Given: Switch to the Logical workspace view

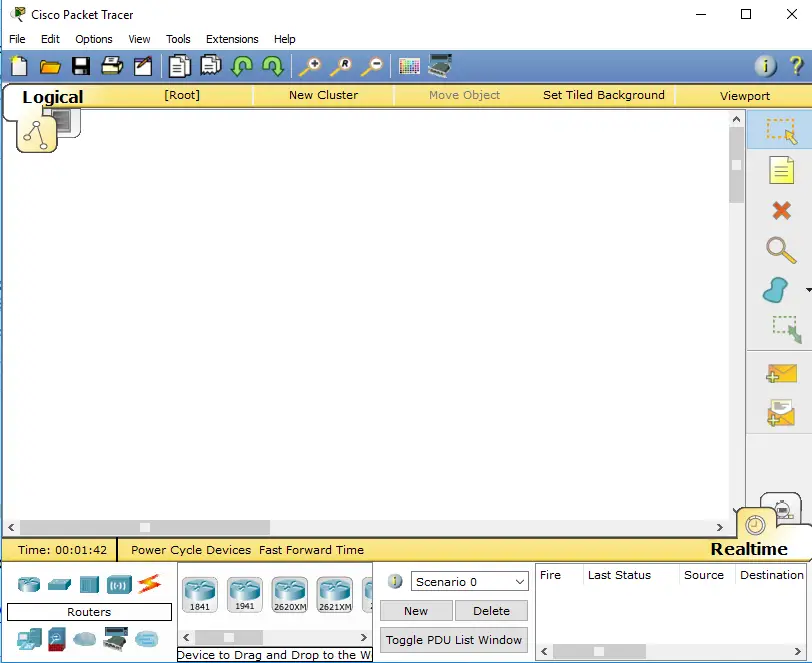Looking at the screenshot, I should click(x=52, y=97).
